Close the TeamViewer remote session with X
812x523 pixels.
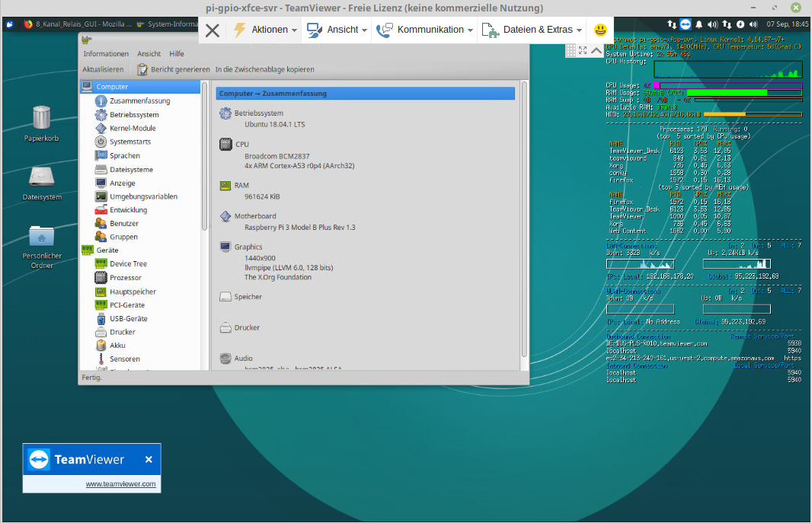(x=213, y=30)
